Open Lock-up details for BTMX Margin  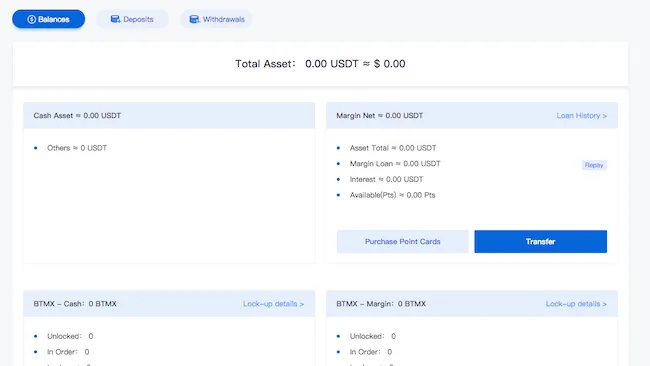tap(576, 304)
